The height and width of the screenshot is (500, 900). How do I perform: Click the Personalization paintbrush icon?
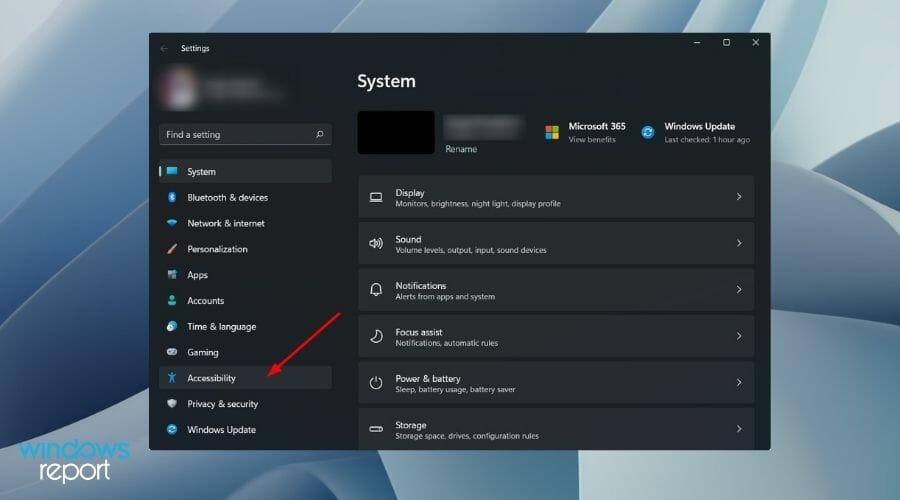click(x=172, y=249)
